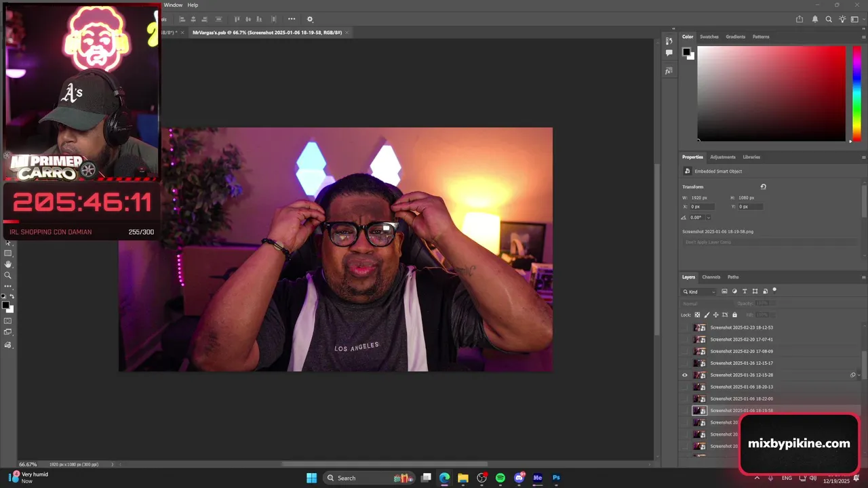Open the Properties panel menu
The height and width of the screenshot is (488, 868).
(x=863, y=157)
